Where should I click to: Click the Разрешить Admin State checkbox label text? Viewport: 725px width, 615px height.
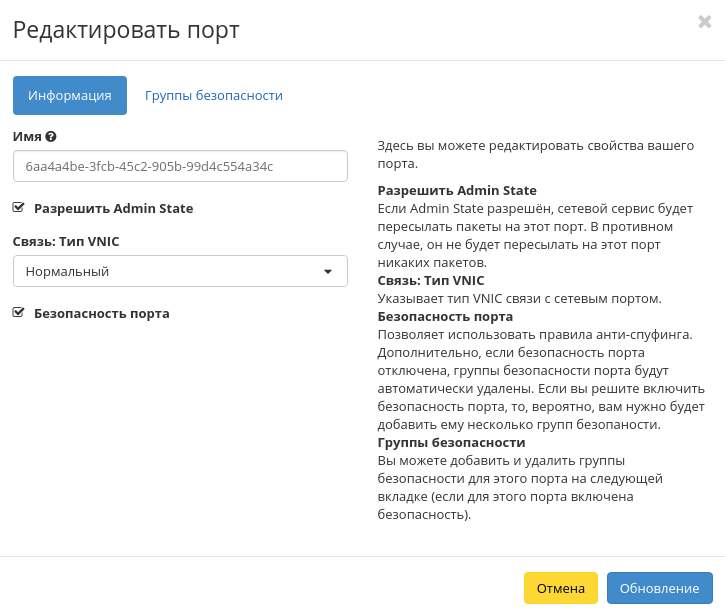[113, 209]
